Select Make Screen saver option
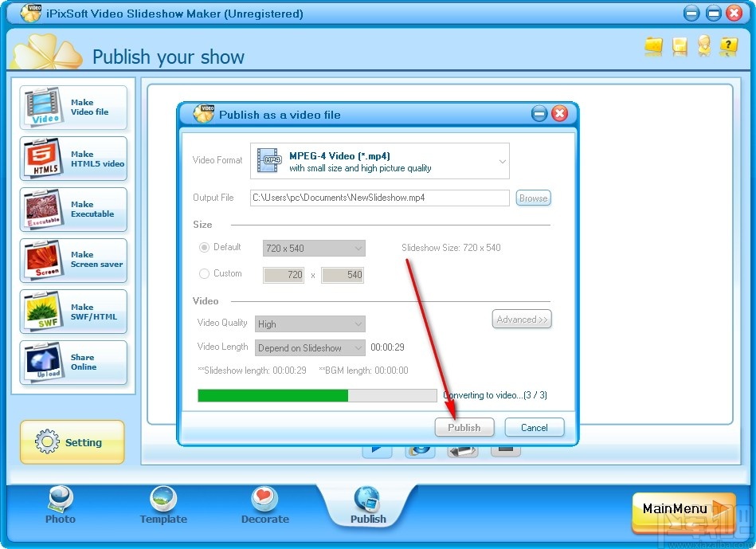Viewport: 756px width, 549px height. pyautogui.click(x=73, y=261)
